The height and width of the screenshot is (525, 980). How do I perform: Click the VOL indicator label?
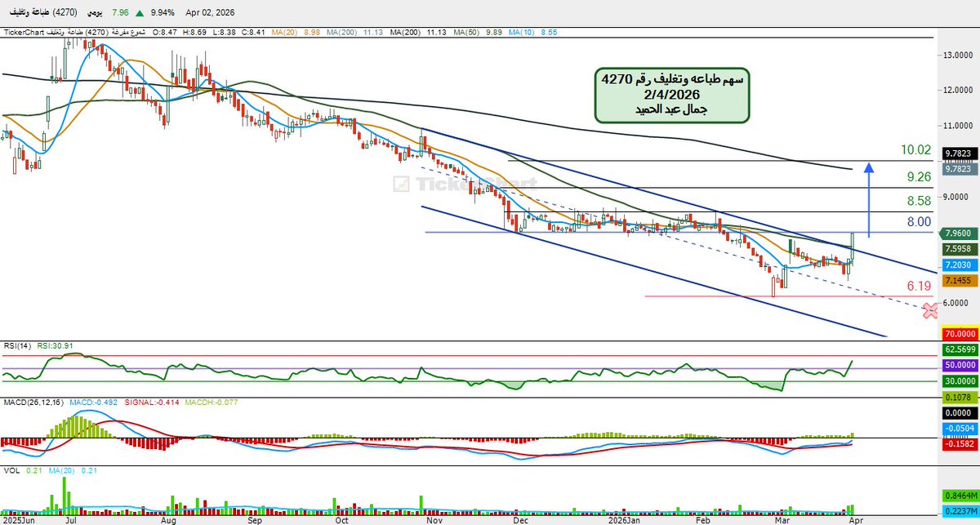coord(11,471)
